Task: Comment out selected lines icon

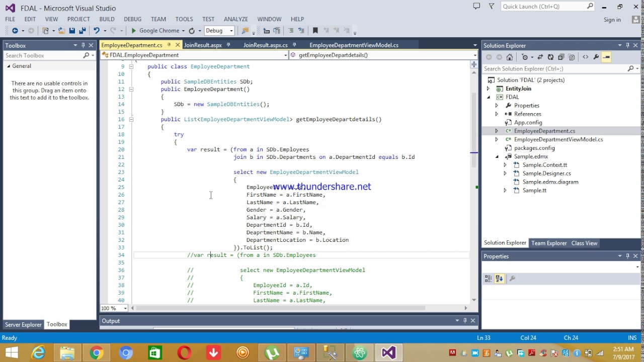Action: pos(291,31)
